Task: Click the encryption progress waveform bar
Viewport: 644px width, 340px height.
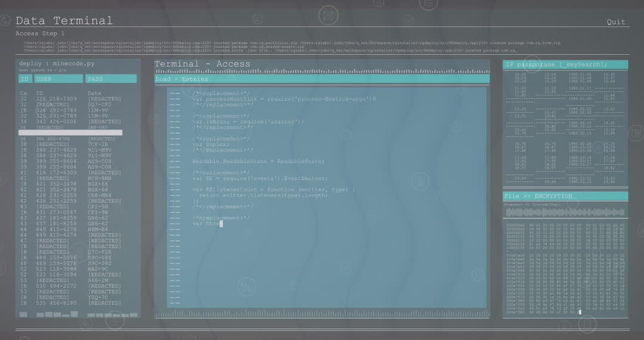Action: click(x=565, y=212)
